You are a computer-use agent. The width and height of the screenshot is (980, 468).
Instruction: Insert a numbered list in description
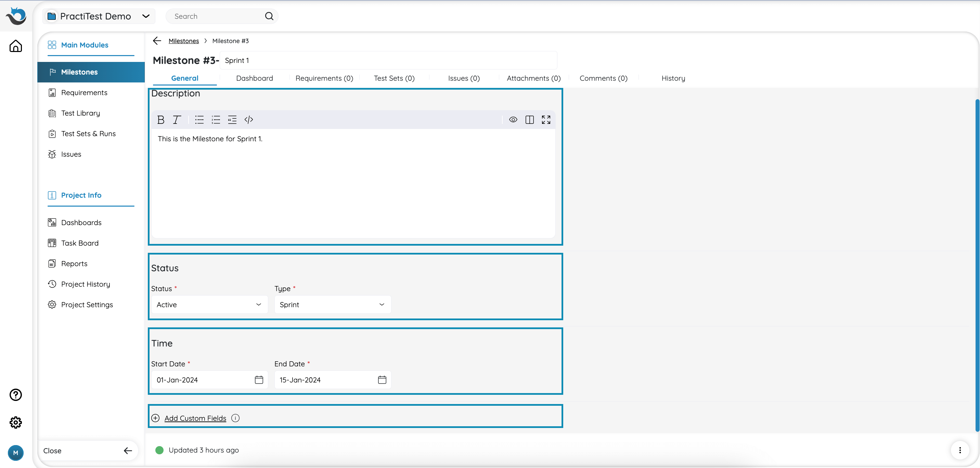tap(216, 120)
